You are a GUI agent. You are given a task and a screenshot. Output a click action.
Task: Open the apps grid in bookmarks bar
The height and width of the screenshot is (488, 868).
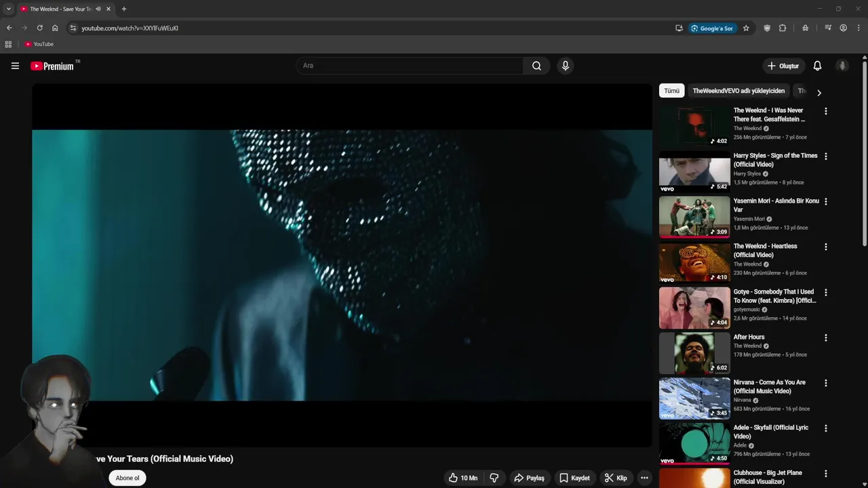point(8,44)
